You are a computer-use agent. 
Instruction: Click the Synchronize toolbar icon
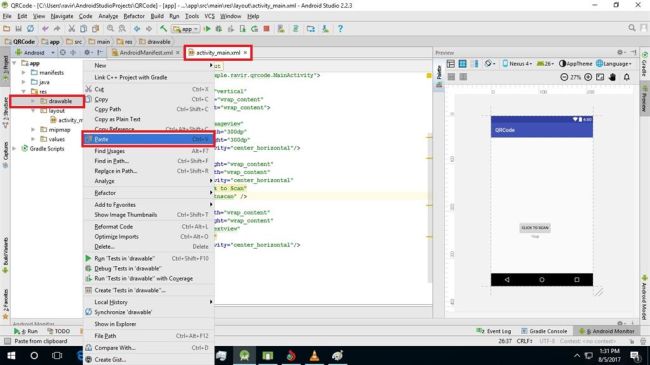(x=30, y=29)
